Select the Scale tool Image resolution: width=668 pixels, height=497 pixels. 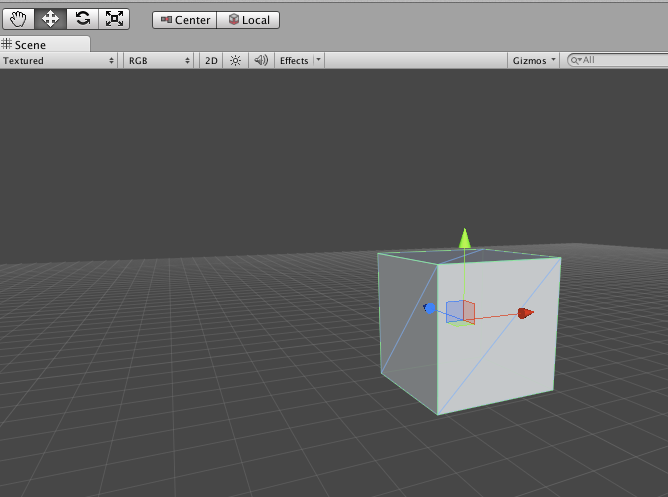[x=114, y=19]
